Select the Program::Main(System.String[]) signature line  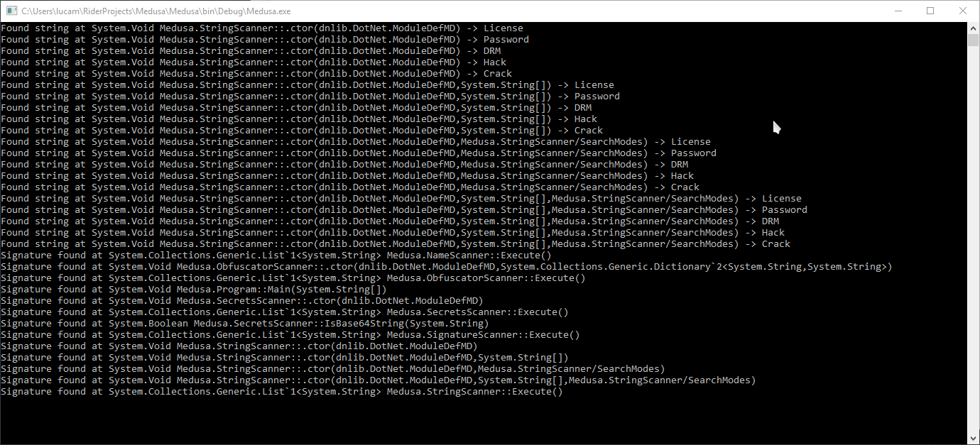[193, 290]
